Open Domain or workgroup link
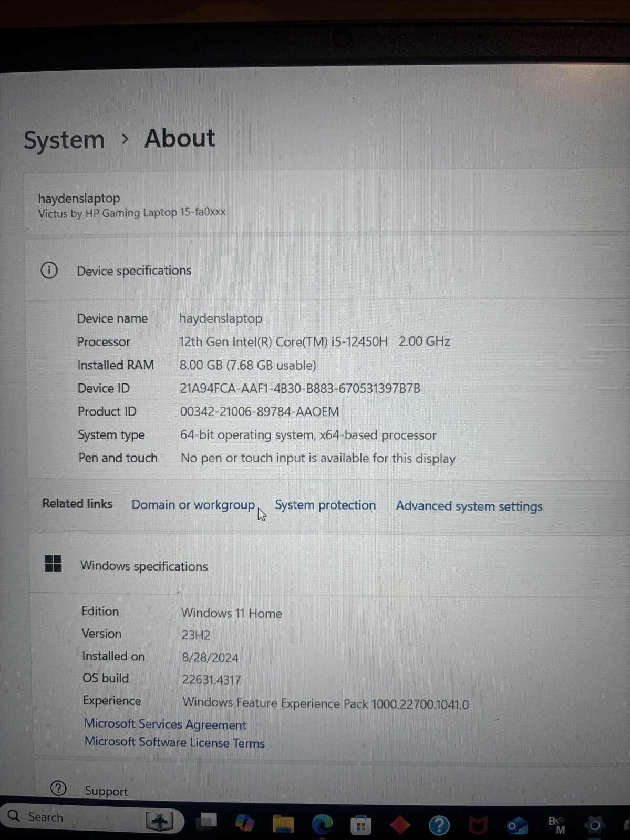The height and width of the screenshot is (840, 630). pyautogui.click(x=193, y=504)
